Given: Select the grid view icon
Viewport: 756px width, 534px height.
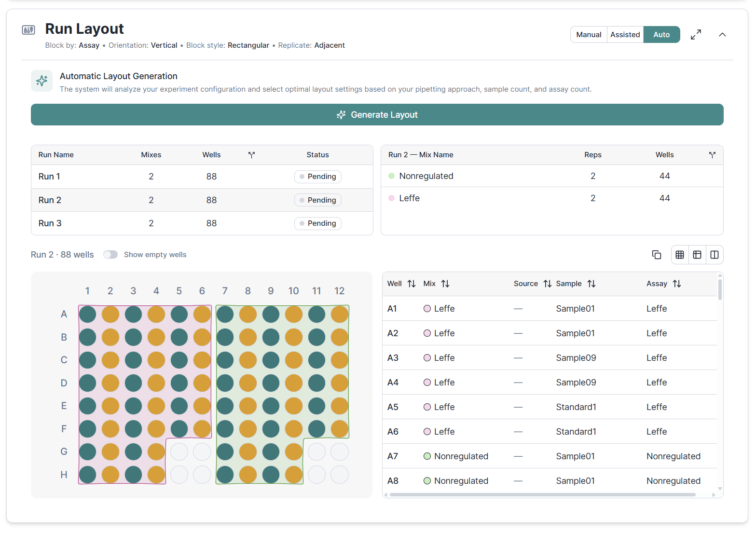Looking at the screenshot, I should pos(680,255).
